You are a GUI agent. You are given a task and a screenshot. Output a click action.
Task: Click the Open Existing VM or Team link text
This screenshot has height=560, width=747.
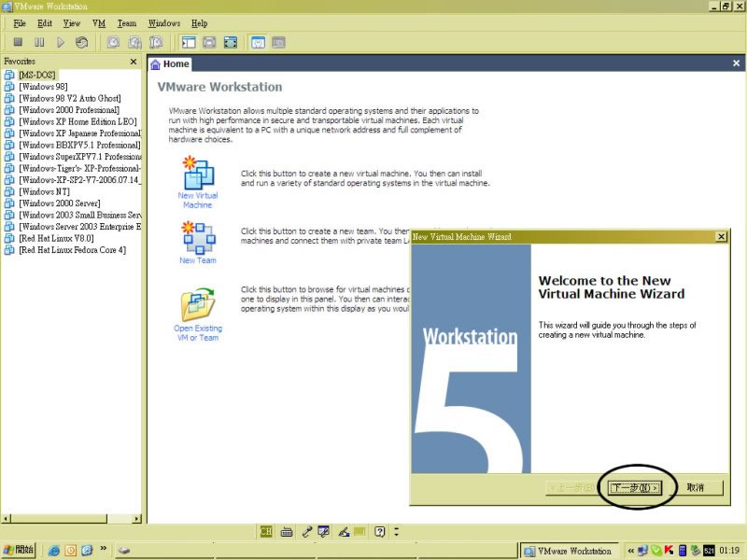[x=198, y=333]
